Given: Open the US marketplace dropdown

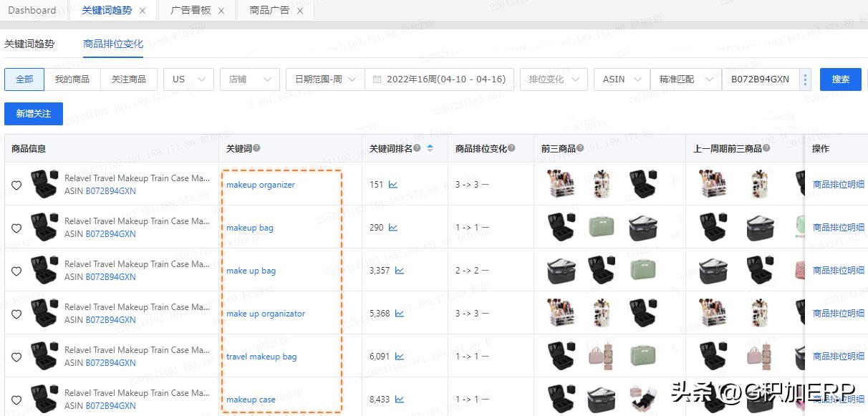Looking at the screenshot, I should point(188,79).
